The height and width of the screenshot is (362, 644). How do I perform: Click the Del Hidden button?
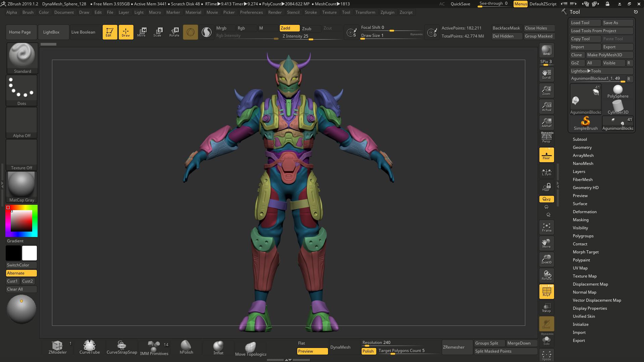[506, 36]
